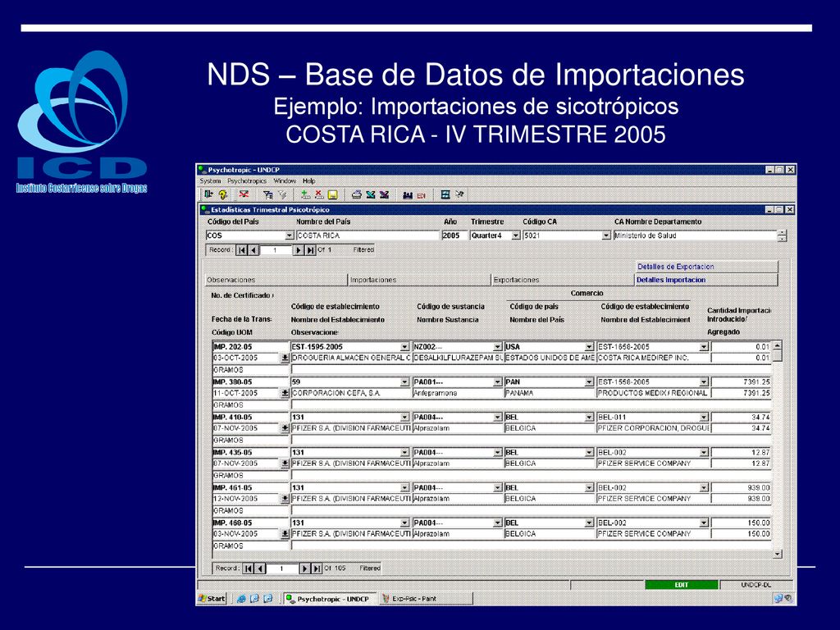The height and width of the screenshot is (630, 840).
Task: Go to next record in 'Of 1' navigator
Action: [299, 250]
